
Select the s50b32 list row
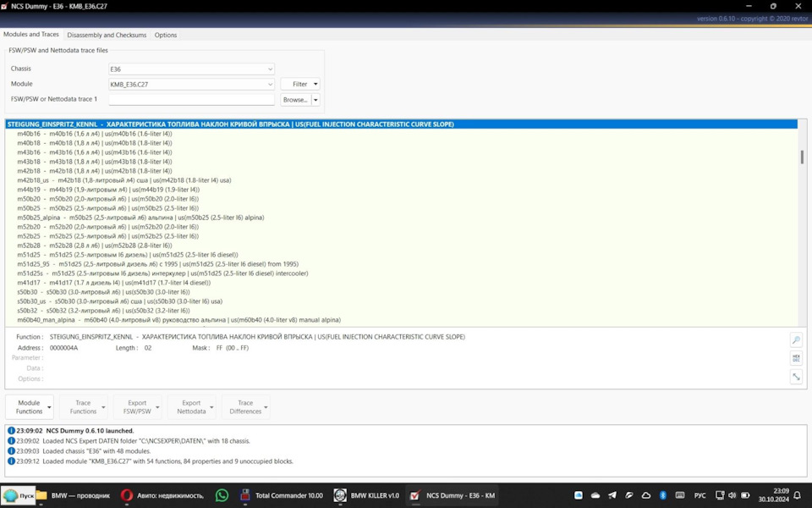[401, 311]
